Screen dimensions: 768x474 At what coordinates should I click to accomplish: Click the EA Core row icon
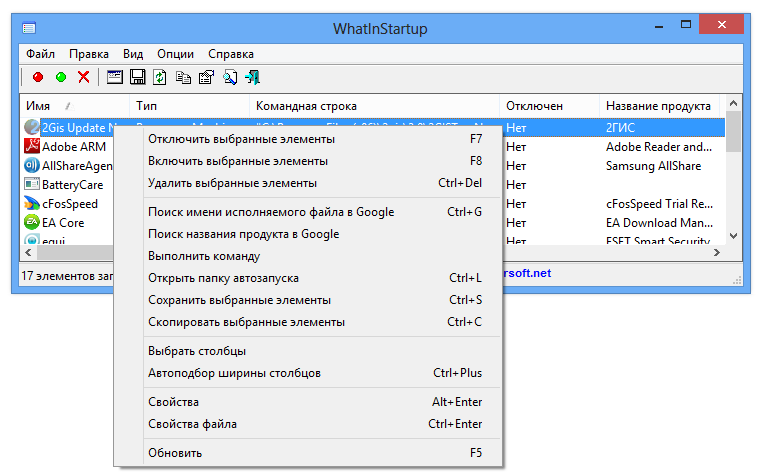(x=32, y=222)
